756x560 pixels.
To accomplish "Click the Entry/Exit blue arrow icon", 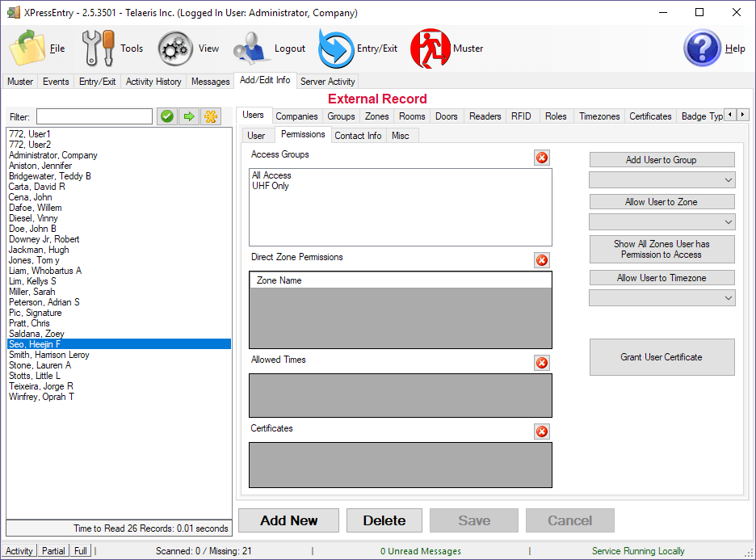I will point(336,48).
